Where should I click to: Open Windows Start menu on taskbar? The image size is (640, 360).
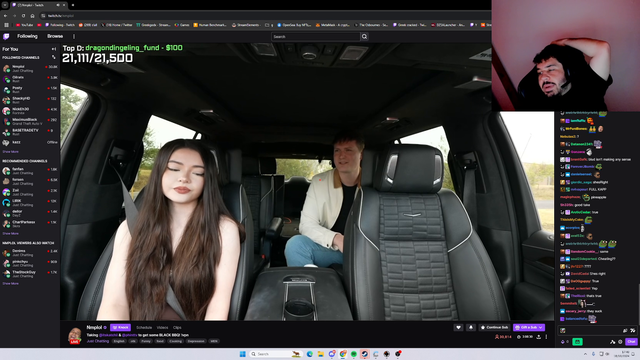pos(242,354)
